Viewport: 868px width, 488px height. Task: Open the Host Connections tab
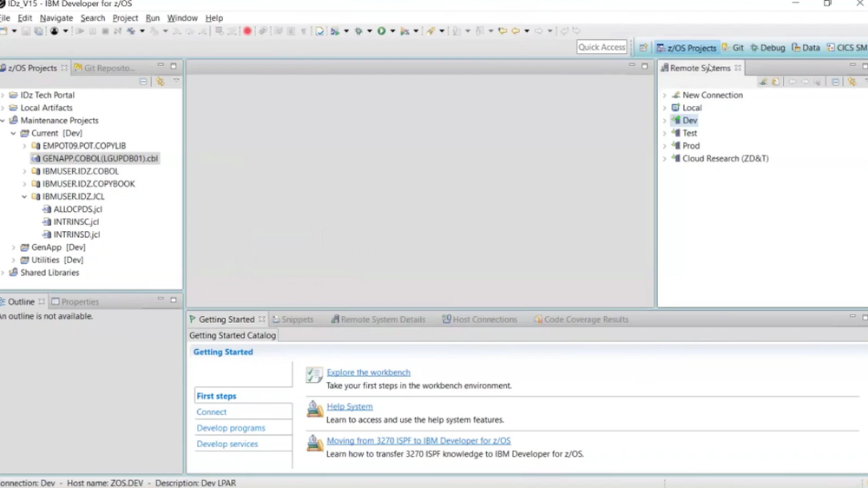479,320
